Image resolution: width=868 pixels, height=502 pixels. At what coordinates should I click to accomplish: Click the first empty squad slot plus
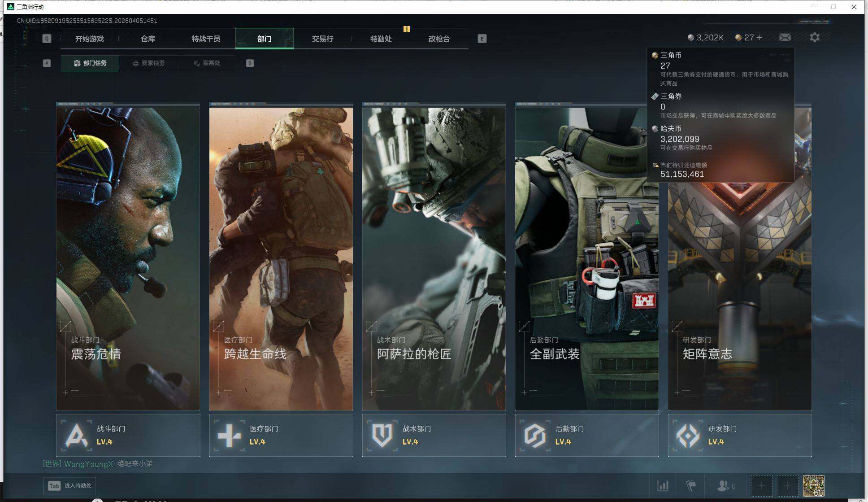[x=761, y=486]
